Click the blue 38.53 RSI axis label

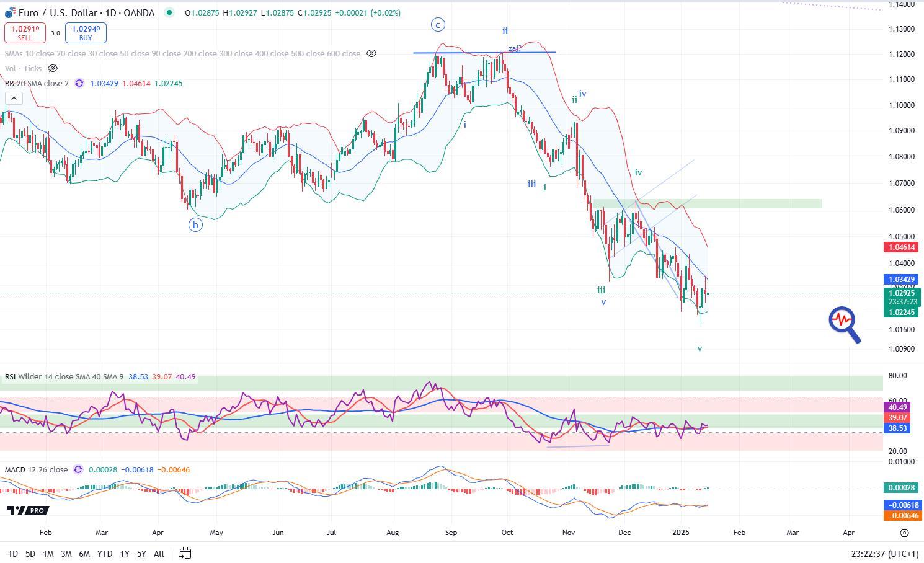point(898,428)
